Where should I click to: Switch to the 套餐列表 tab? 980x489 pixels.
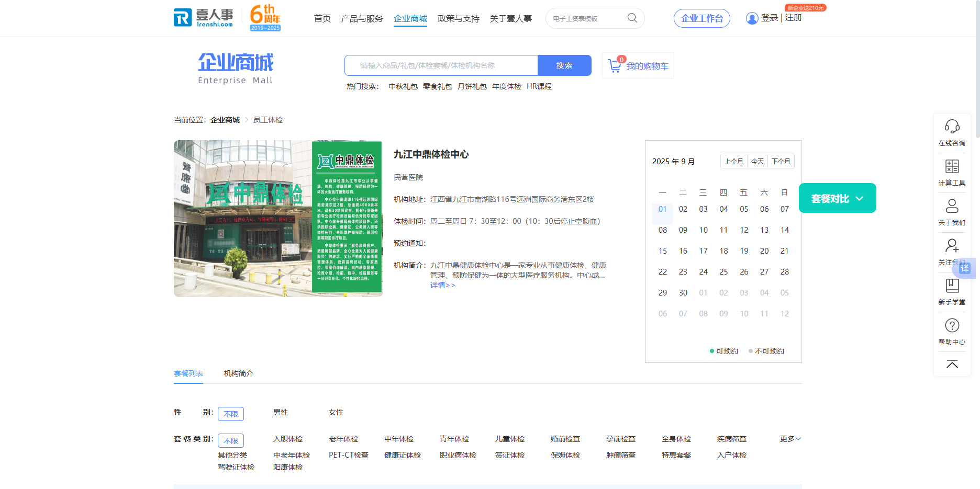[x=188, y=373]
